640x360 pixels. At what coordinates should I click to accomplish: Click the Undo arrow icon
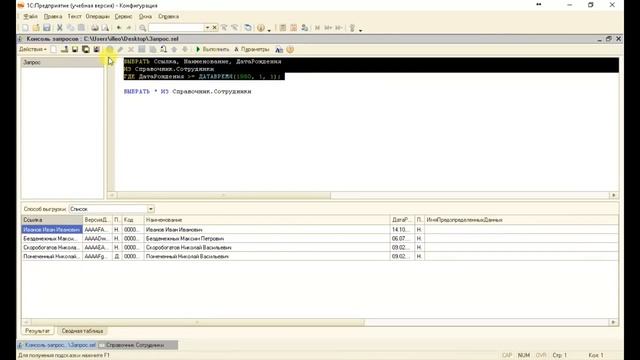pyautogui.click(x=119, y=28)
